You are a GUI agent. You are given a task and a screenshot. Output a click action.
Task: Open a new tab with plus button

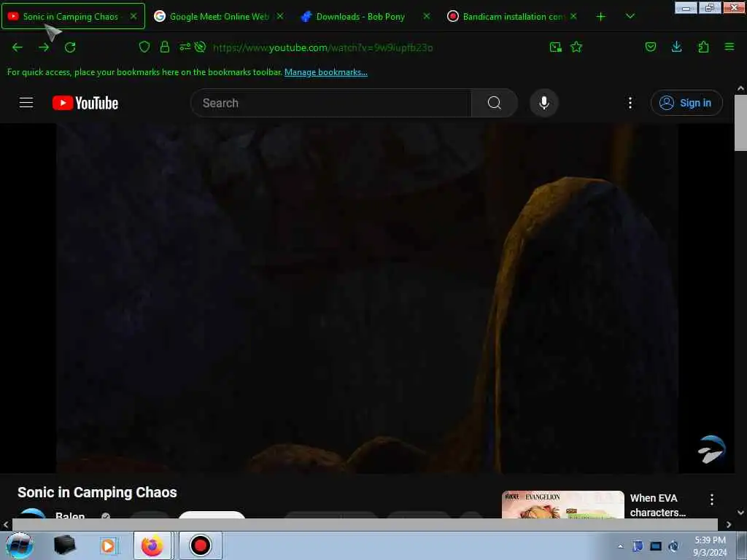coord(601,17)
